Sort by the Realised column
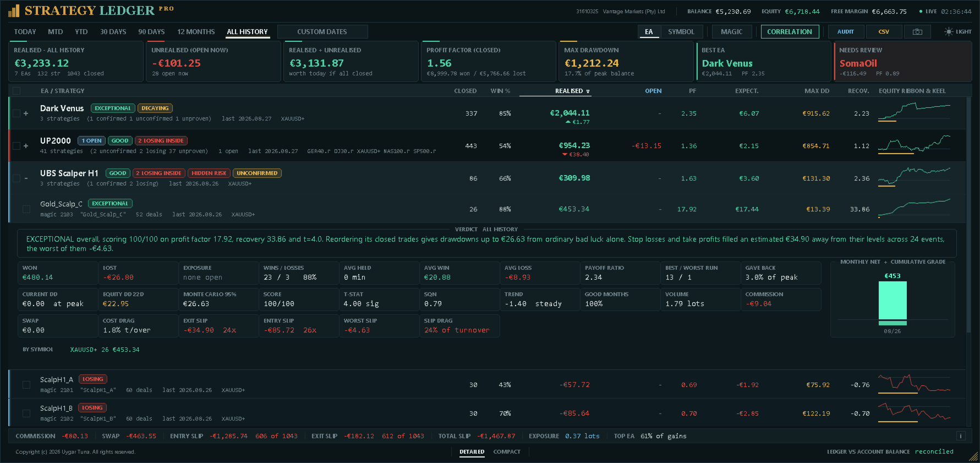 click(x=572, y=91)
